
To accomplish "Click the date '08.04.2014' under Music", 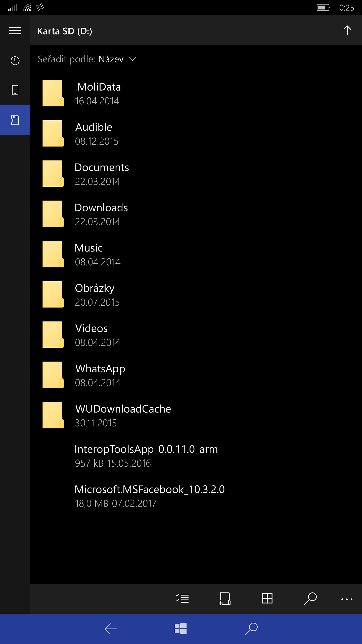I will click(98, 262).
